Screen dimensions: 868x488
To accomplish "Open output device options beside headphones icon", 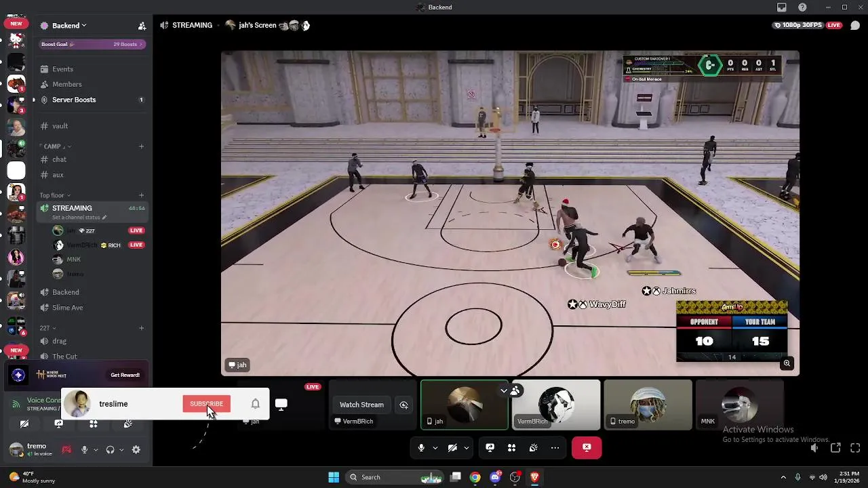I will pos(121,449).
